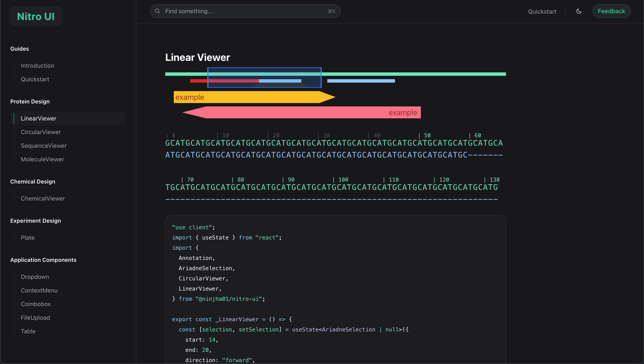The height and width of the screenshot is (364, 644).
Task: Open ContextMenu component page
Action: [x=39, y=290]
